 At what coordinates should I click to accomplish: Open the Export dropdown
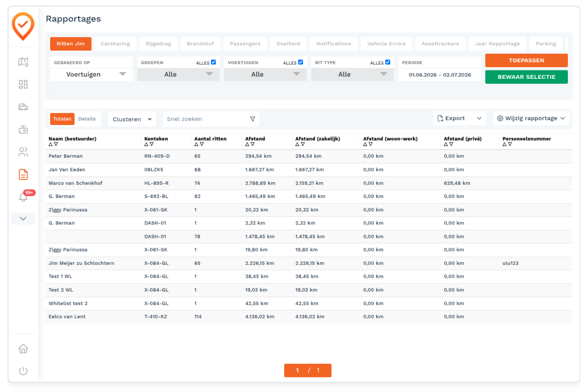coord(460,118)
